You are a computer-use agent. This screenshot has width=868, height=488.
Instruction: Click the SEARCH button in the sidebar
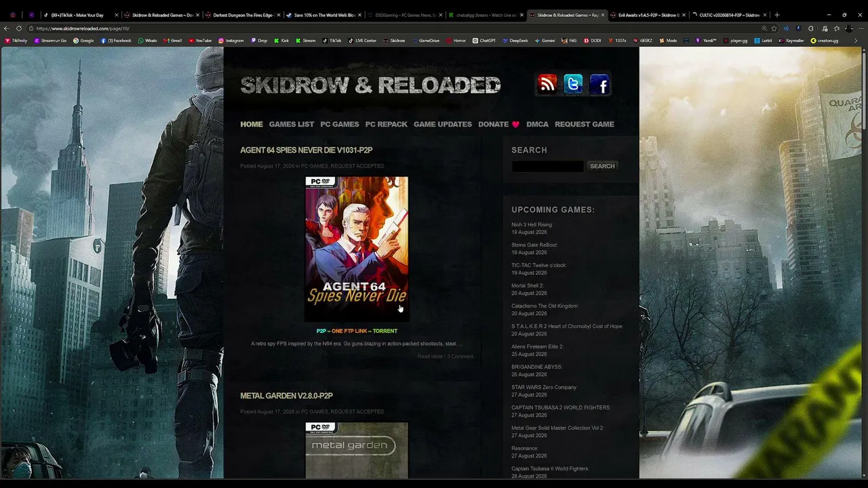(602, 166)
